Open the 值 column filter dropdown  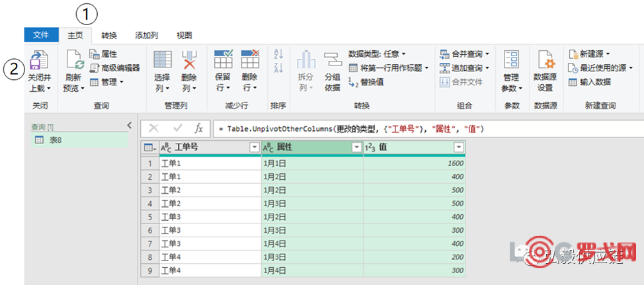pos(459,147)
